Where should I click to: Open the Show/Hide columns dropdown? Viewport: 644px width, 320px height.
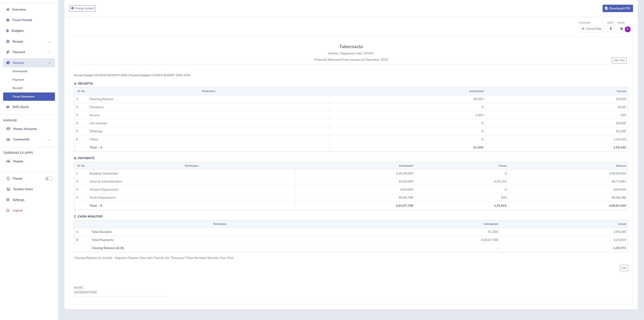coord(591,29)
